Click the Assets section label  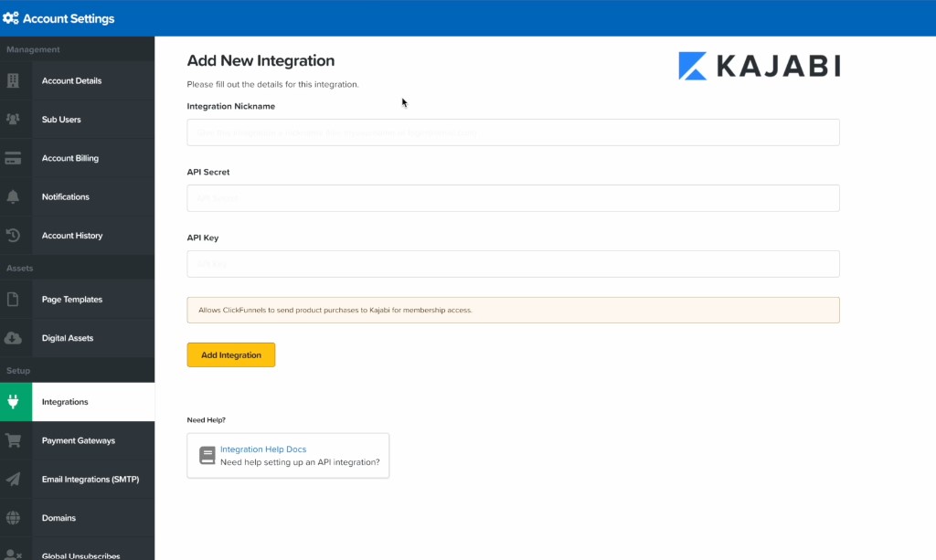pyautogui.click(x=20, y=269)
